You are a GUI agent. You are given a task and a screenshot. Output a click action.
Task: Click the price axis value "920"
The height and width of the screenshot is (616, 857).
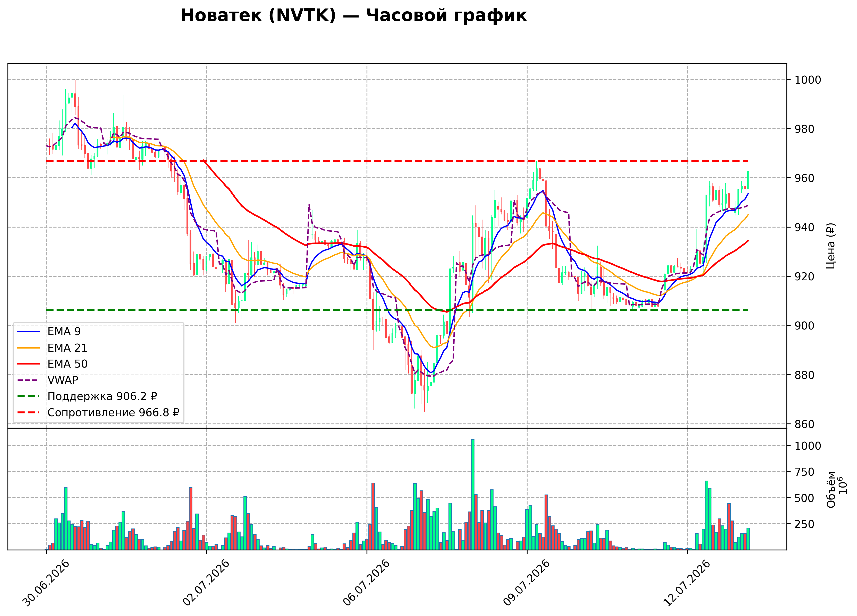pyautogui.click(x=804, y=276)
